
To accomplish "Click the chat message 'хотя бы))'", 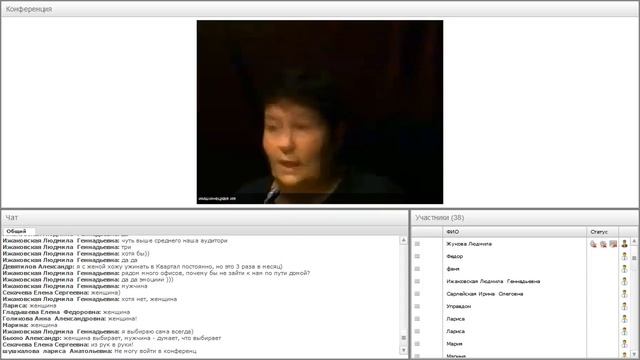I will point(136,253).
